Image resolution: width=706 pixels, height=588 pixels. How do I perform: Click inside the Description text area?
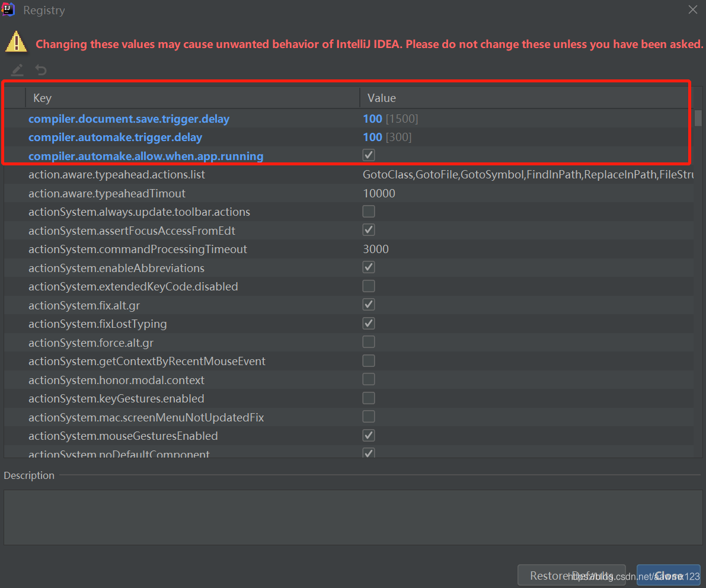coord(353,517)
